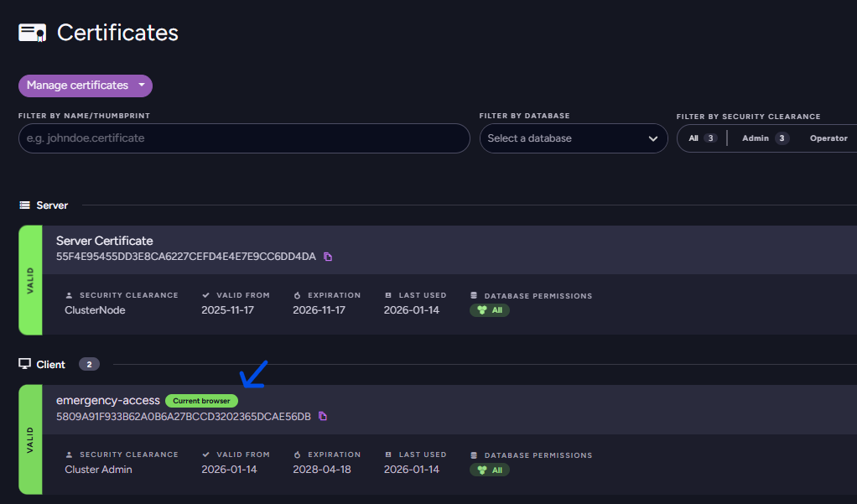Open the Server Certificate entry title
Image resolution: width=857 pixels, height=504 pixels.
[x=104, y=241]
